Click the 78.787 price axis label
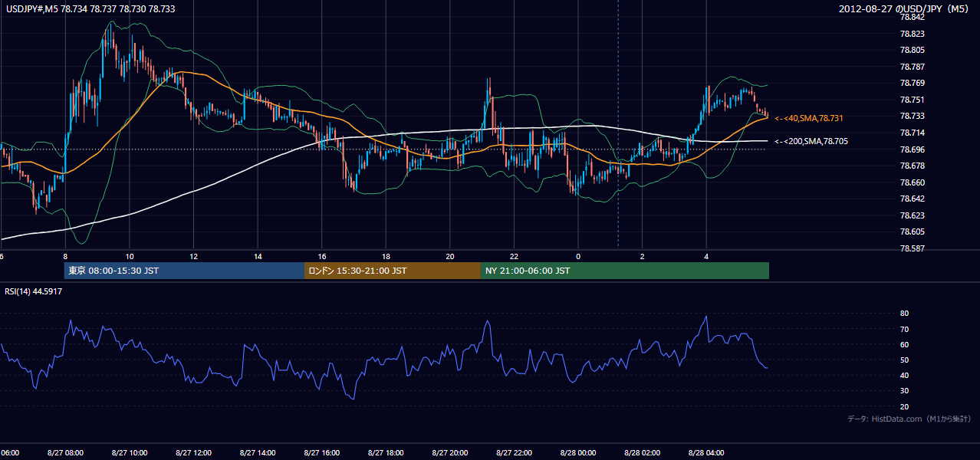Viewport: 980px width, 460px height. (913, 67)
